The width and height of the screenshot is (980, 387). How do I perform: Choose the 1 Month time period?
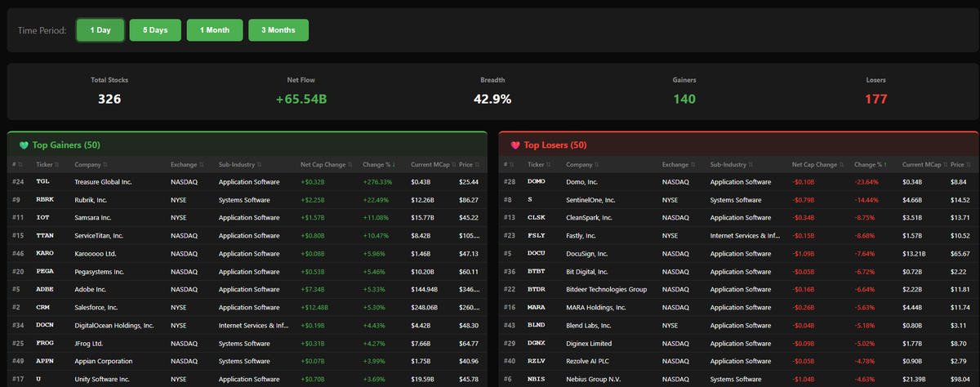point(215,30)
